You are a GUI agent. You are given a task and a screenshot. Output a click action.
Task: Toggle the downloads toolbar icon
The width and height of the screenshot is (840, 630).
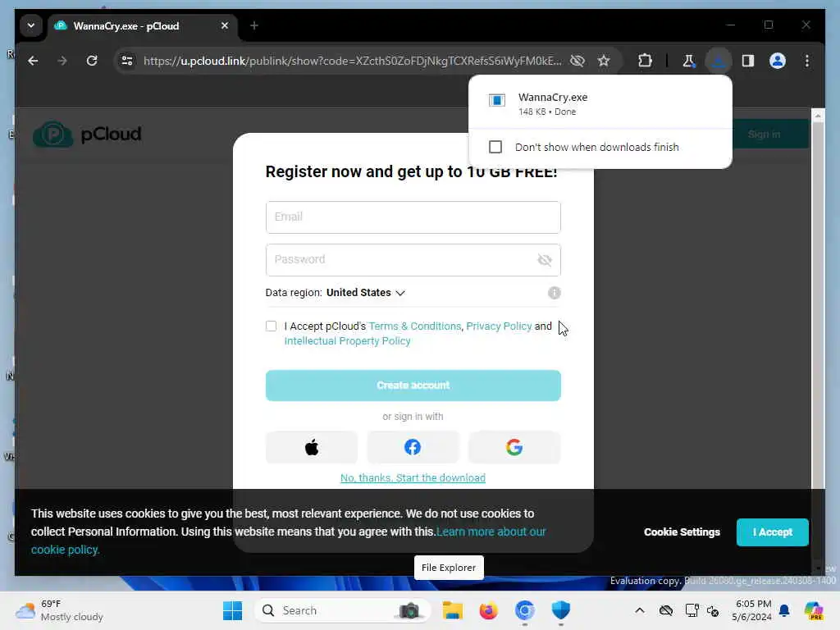718,61
